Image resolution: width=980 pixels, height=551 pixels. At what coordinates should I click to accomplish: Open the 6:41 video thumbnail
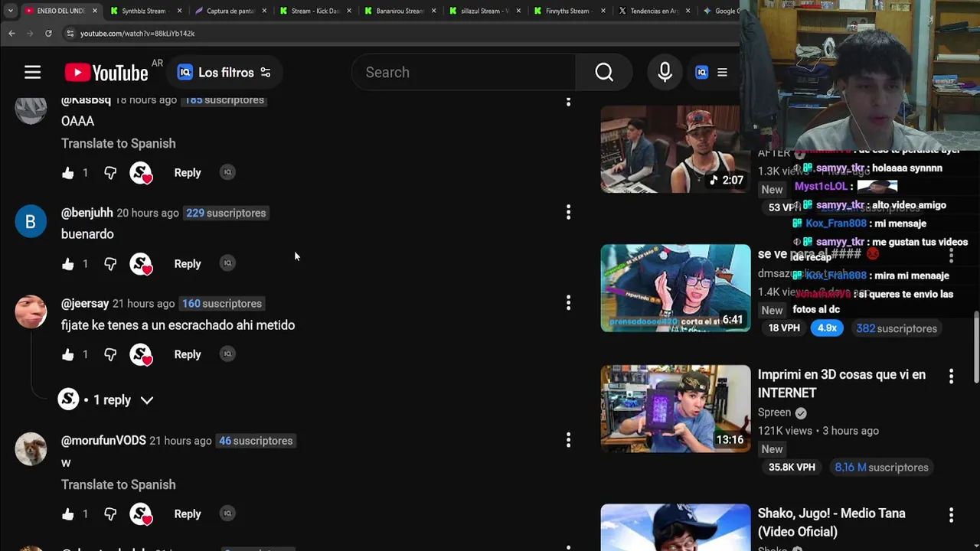click(x=675, y=289)
